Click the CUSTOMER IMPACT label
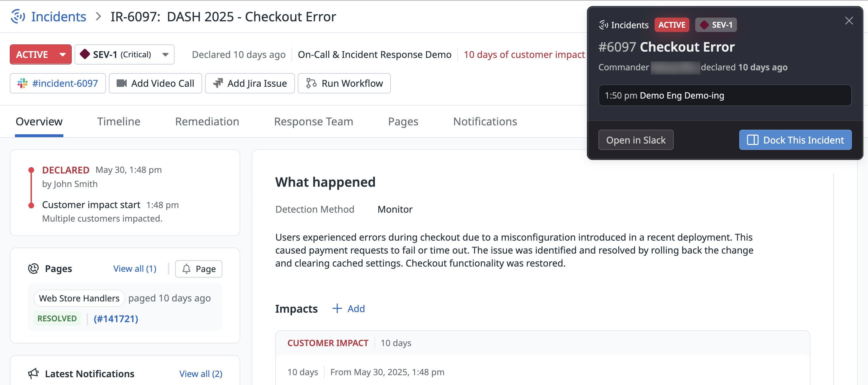868x385 pixels. pos(327,343)
